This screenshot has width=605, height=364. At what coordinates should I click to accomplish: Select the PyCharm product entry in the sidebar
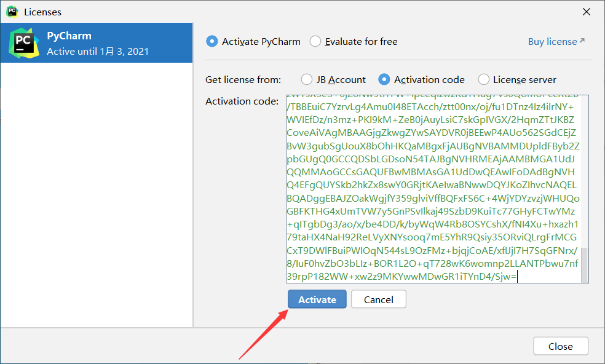pyautogui.click(x=97, y=43)
